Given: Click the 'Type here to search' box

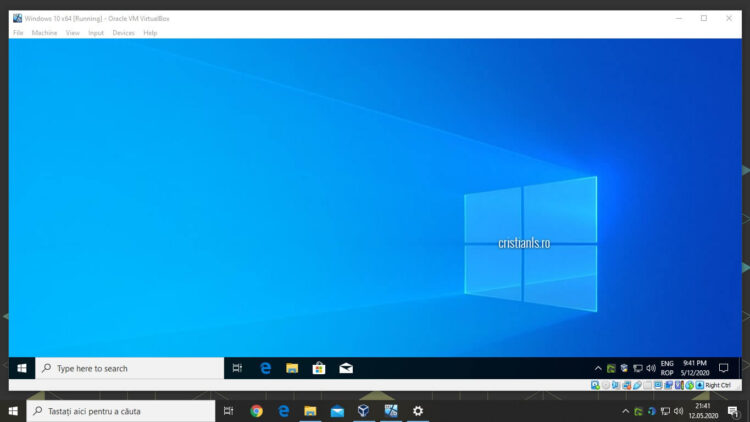Looking at the screenshot, I should pyautogui.click(x=130, y=368).
